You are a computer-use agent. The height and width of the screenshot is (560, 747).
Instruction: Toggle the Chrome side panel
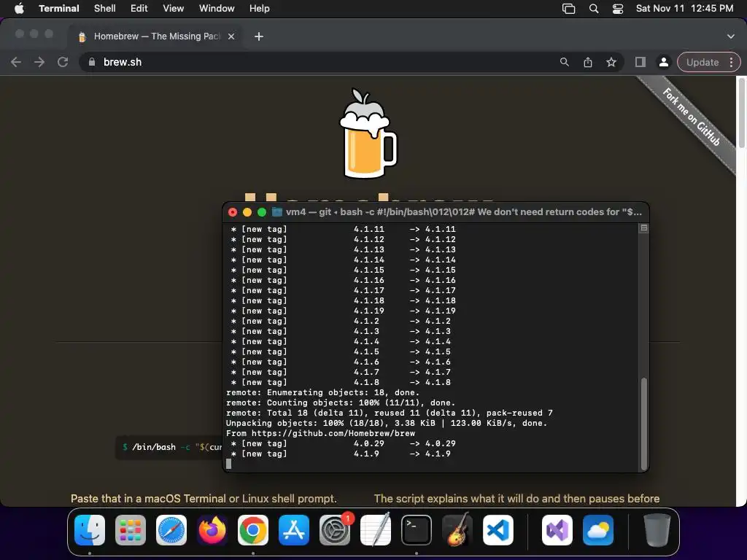pos(640,63)
